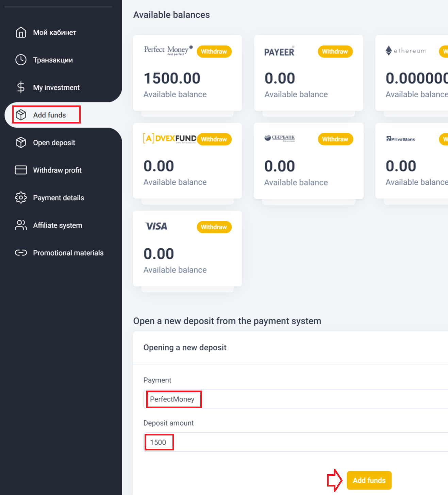Open the Open deposit page
The width and height of the screenshot is (448, 495).
coord(54,143)
